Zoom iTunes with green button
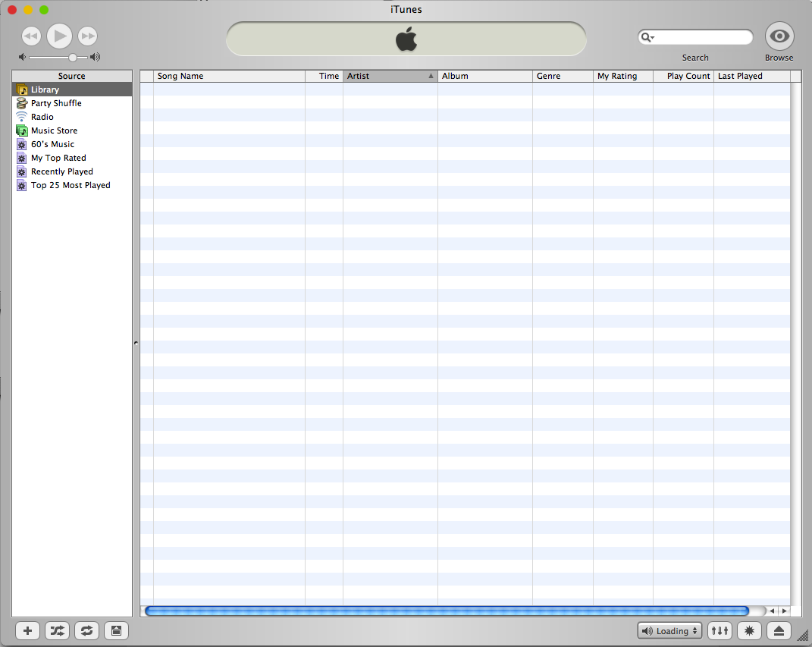Screen dimensions: 812x647 coord(44,10)
